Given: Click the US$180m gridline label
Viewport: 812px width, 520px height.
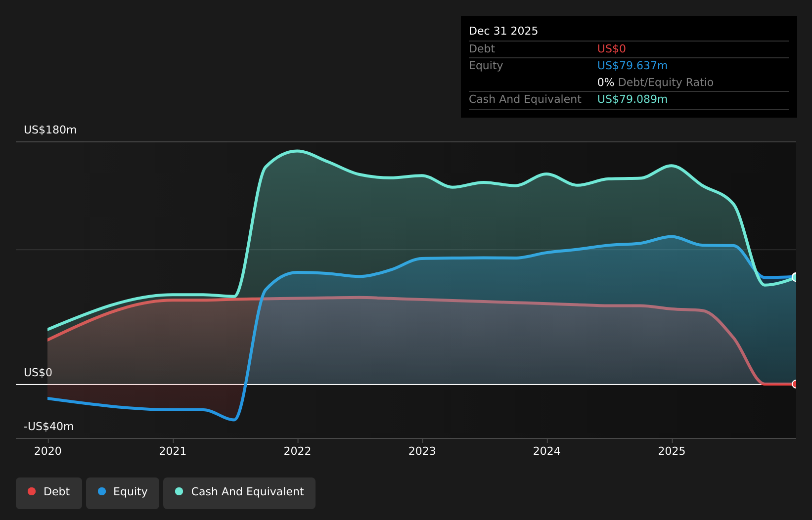Looking at the screenshot, I should tap(50, 130).
